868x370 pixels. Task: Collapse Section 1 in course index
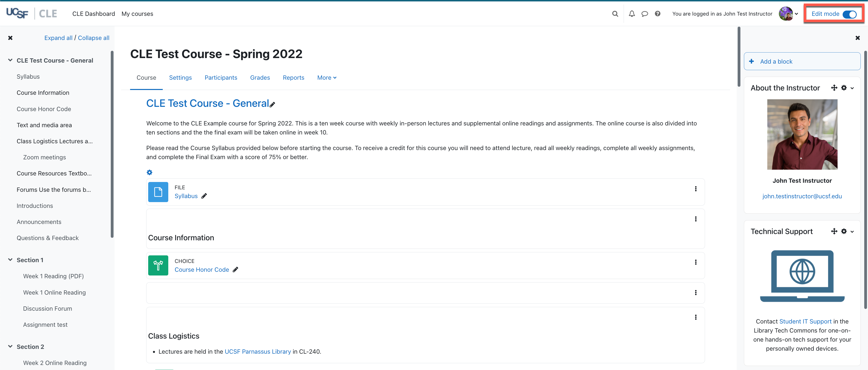coord(10,260)
